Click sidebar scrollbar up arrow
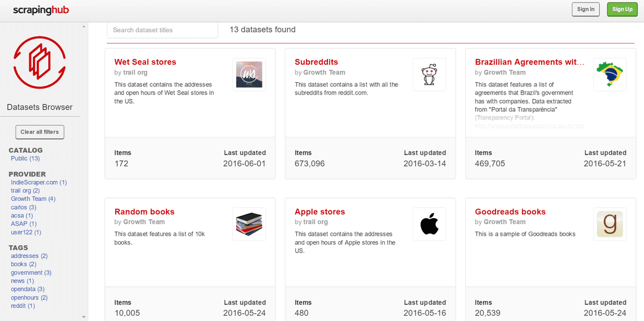The image size is (644, 321). point(84,26)
